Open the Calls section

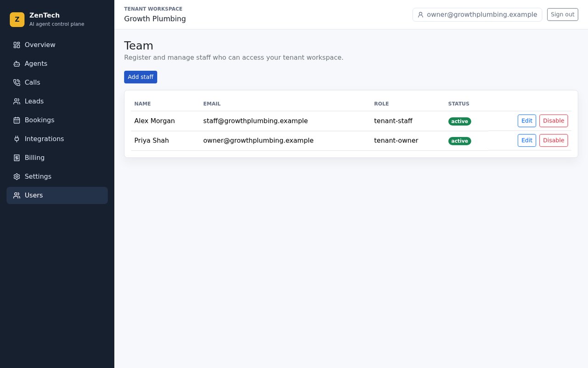57,82
